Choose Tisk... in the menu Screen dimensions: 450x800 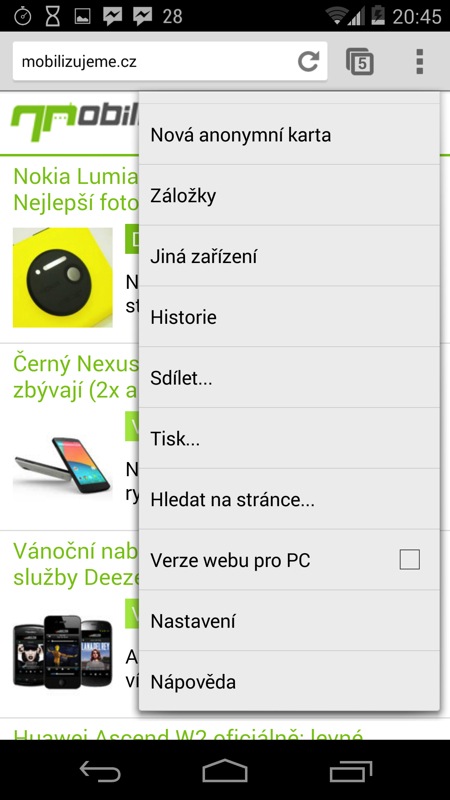289,438
